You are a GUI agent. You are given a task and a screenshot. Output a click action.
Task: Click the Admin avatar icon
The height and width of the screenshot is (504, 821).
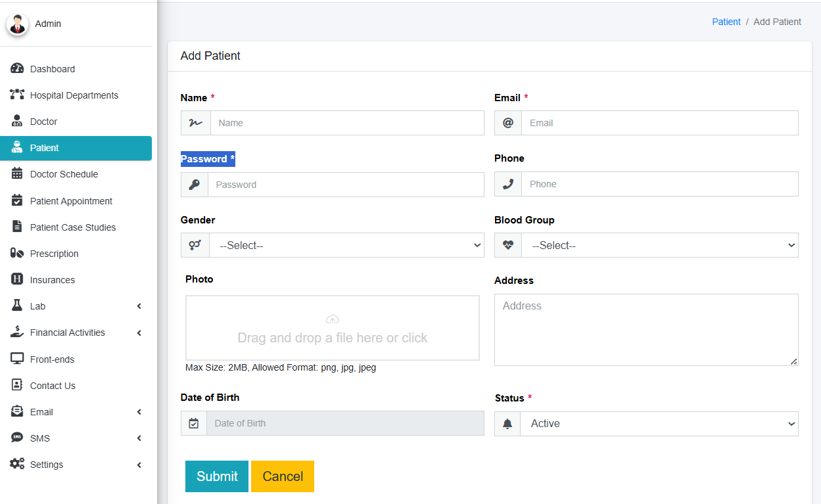click(18, 24)
